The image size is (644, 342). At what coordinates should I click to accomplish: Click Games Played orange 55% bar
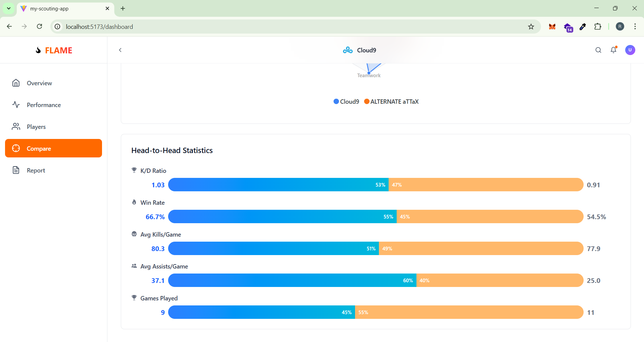tap(469, 312)
